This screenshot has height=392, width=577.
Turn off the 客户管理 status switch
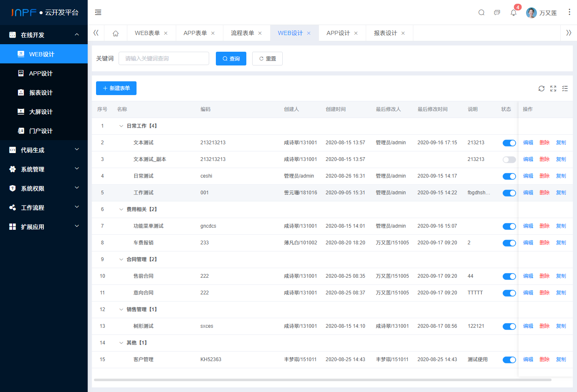point(509,359)
